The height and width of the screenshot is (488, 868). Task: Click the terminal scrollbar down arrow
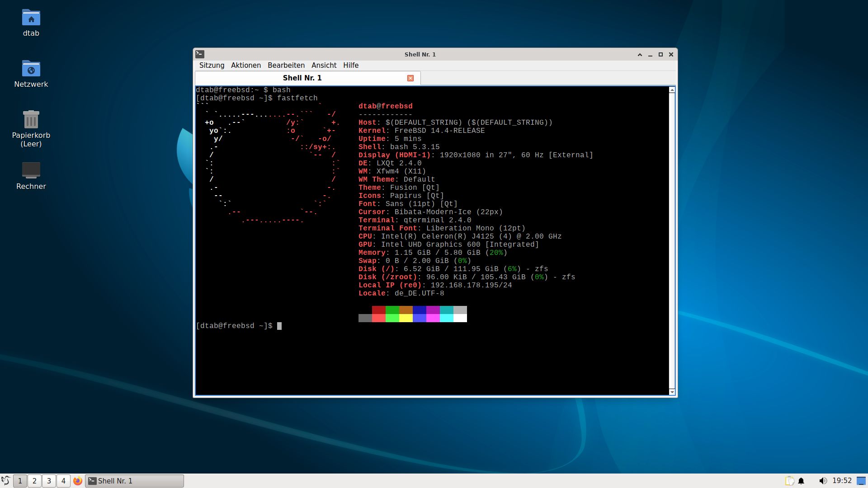click(672, 392)
